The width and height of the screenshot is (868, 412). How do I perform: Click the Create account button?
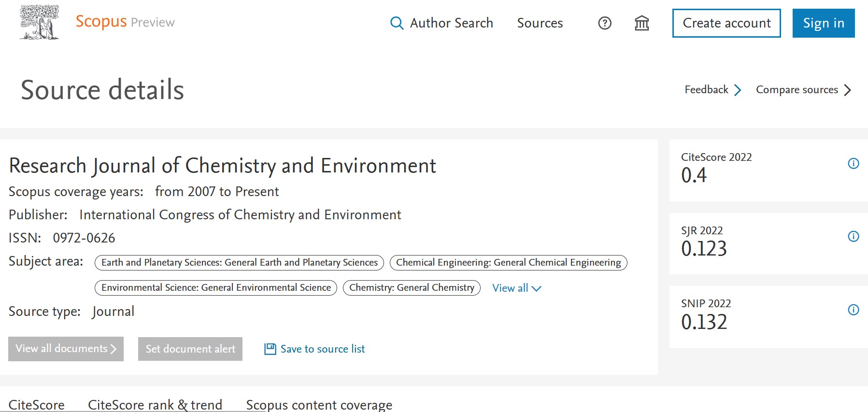[726, 23]
